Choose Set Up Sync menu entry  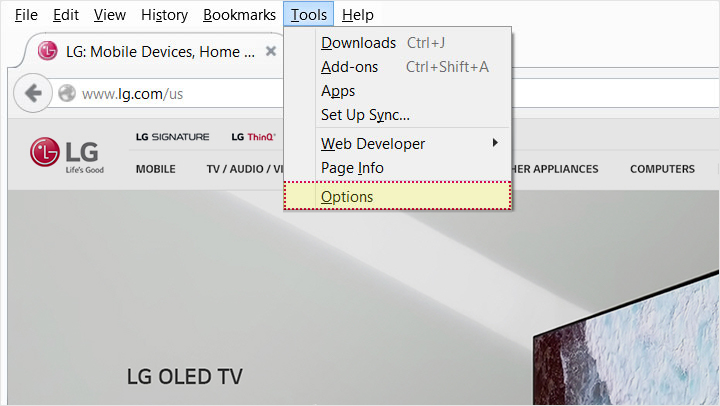coord(365,115)
